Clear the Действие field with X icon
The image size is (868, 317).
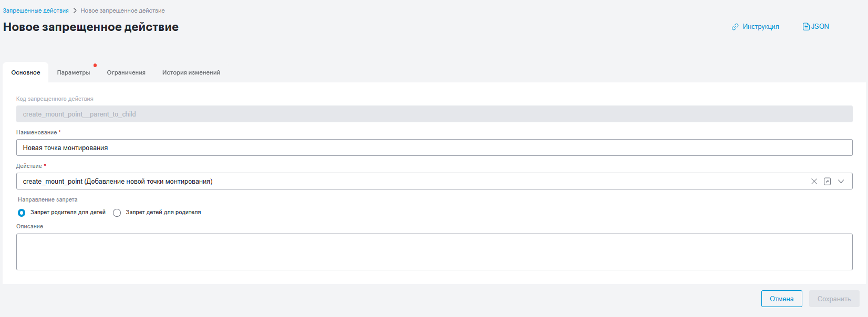tap(814, 182)
